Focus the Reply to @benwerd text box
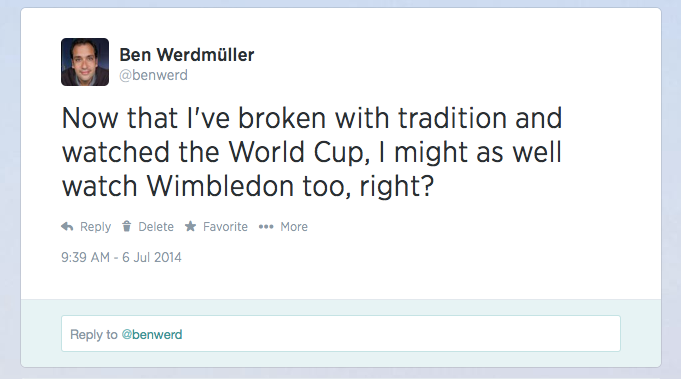 click(x=341, y=333)
